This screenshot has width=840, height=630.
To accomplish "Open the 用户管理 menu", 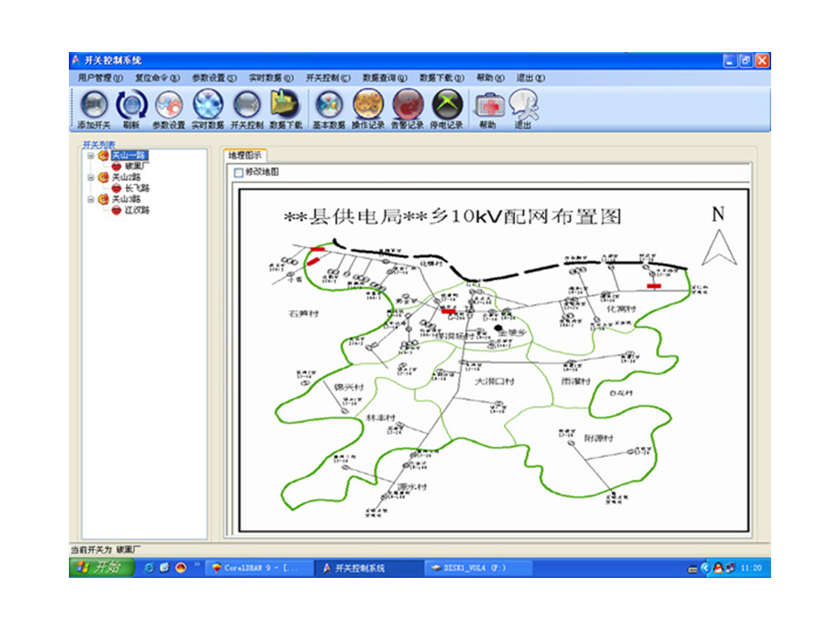I will 100,78.
